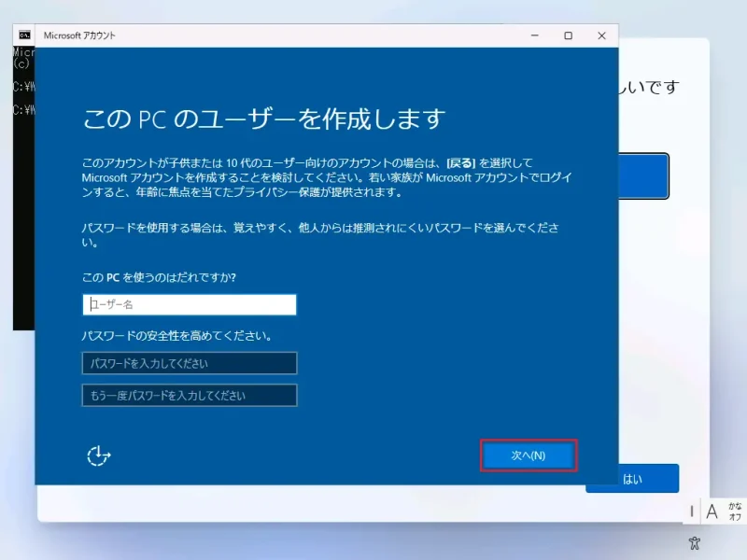The width and height of the screenshot is (747, 560).
Task: Maximize the Microsoft アカウント window
Action: tap(568, 35)
